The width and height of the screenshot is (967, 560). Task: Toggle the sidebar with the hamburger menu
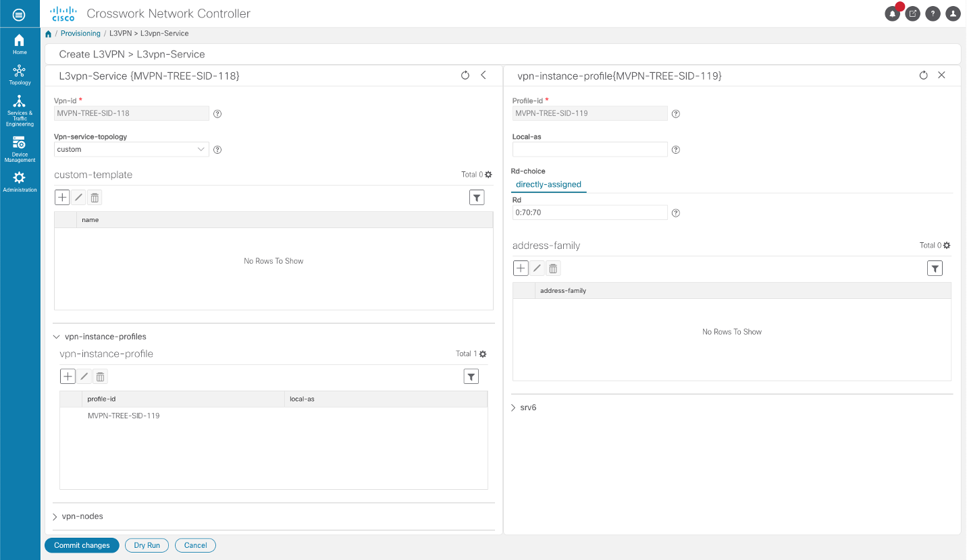click(20, 13)
